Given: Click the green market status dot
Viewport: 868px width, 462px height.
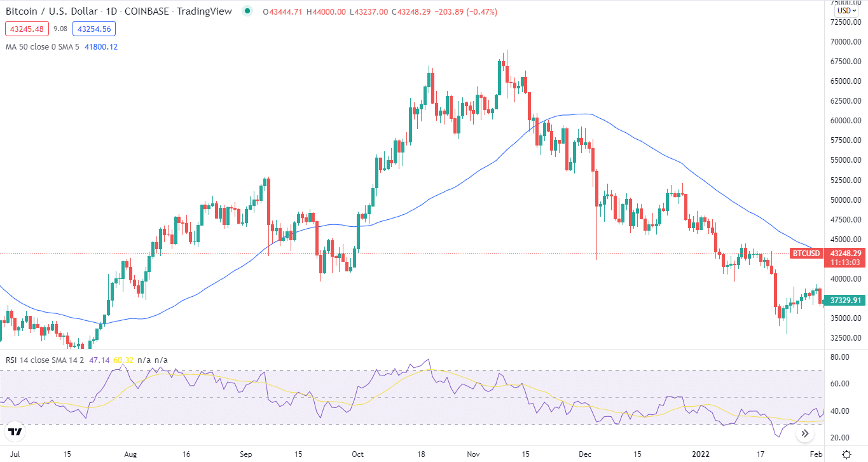Looking at the screenshot, I should coord(247,11).
